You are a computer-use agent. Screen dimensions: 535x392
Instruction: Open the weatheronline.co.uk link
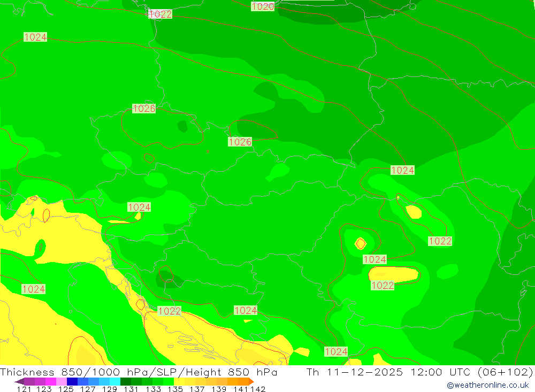point(488,385)
